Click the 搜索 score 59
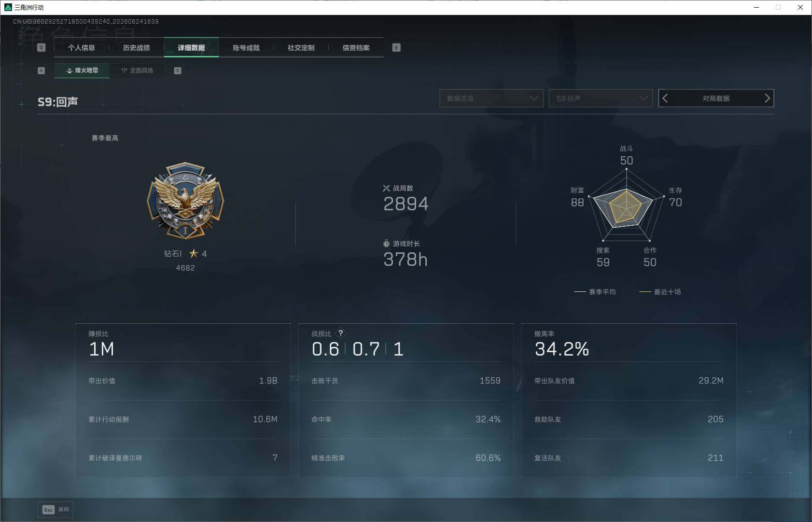This screenshot has height=522, width=812. click(x=603, y=262)
